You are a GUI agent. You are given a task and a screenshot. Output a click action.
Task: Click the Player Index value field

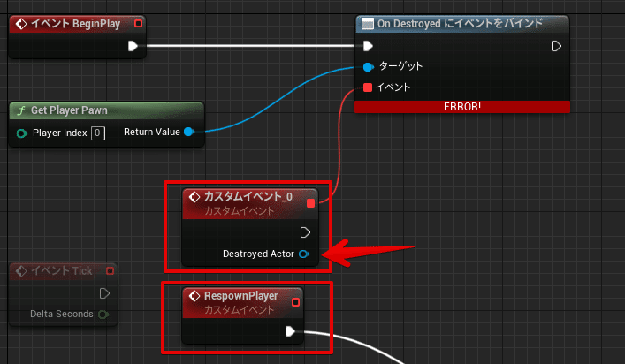(97, 133)
